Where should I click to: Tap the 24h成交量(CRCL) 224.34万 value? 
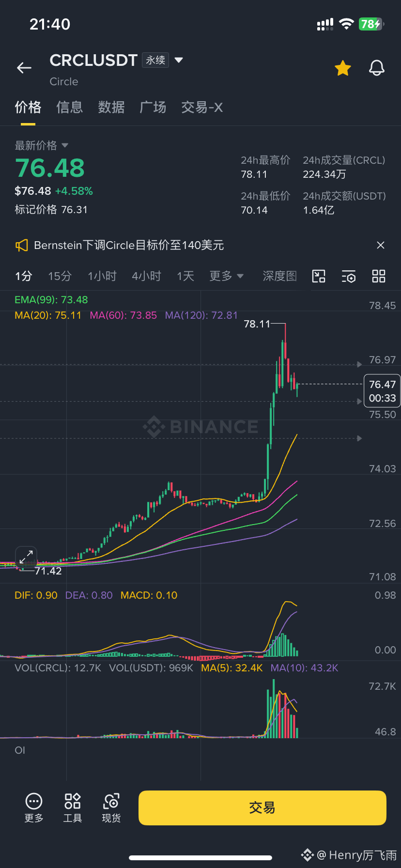[x=324, y=174]
